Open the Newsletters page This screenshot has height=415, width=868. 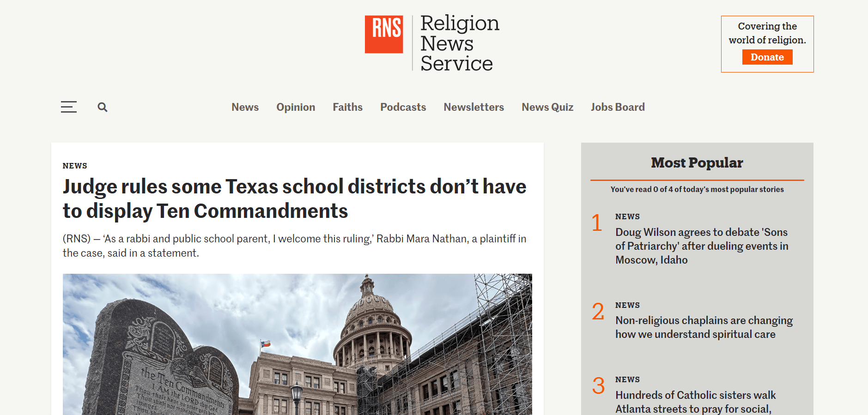473,107
